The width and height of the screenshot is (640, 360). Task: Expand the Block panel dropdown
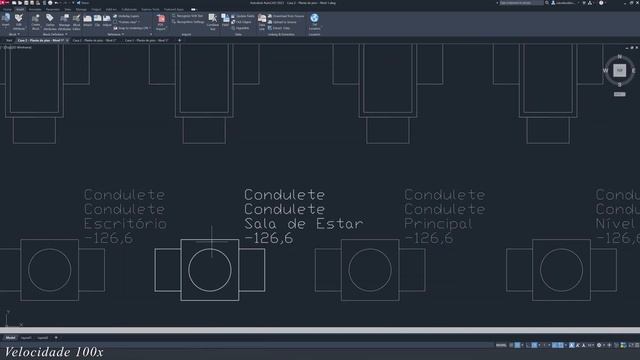13,35
